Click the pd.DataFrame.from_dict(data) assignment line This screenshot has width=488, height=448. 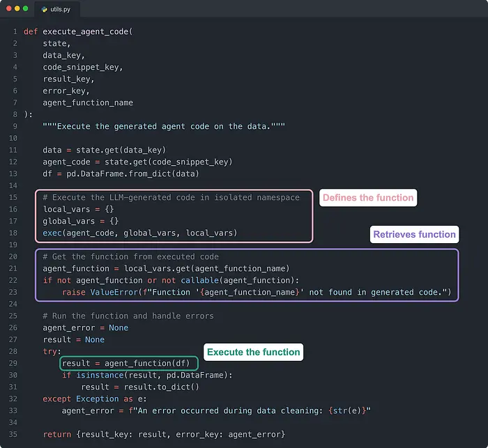pyautogui.click(x=121, y=173)
